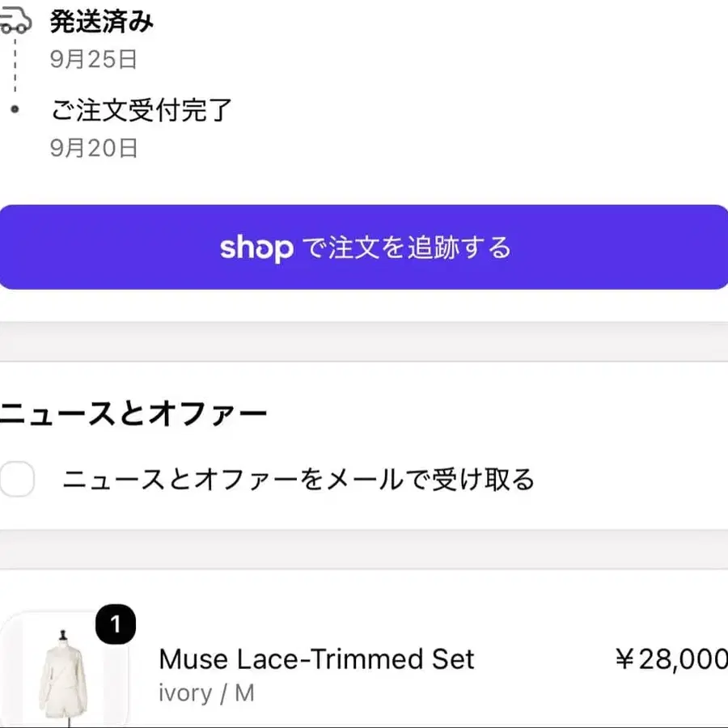
Task: Click the 9月25日 shipped date
Action: pos(94,59)
